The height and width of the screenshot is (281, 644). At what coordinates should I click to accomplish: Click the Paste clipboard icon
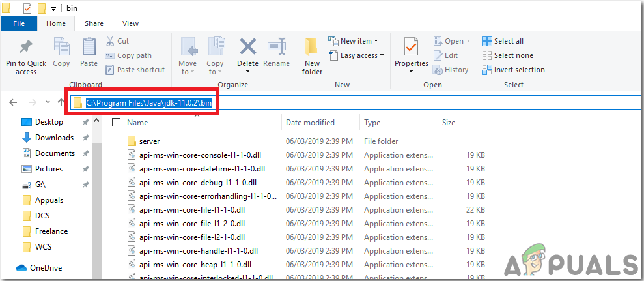click(89, 46)
